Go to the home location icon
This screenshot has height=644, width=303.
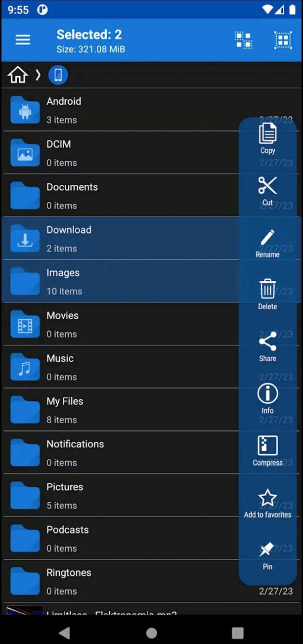18,75
